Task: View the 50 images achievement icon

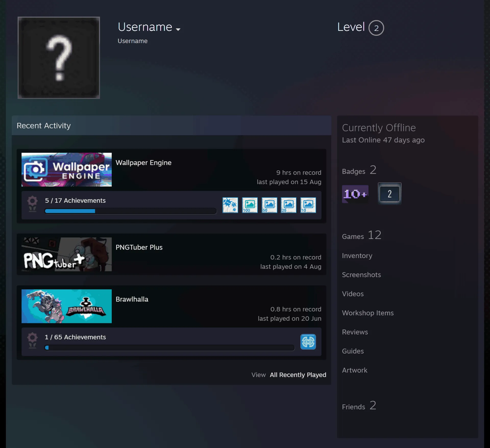Action: point(269,205)
